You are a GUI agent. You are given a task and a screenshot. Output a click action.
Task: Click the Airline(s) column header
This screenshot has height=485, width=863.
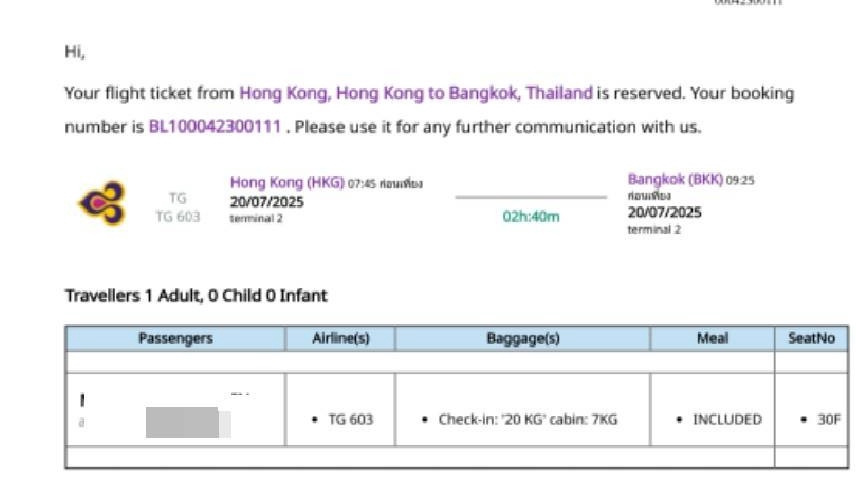click(340, 339)
